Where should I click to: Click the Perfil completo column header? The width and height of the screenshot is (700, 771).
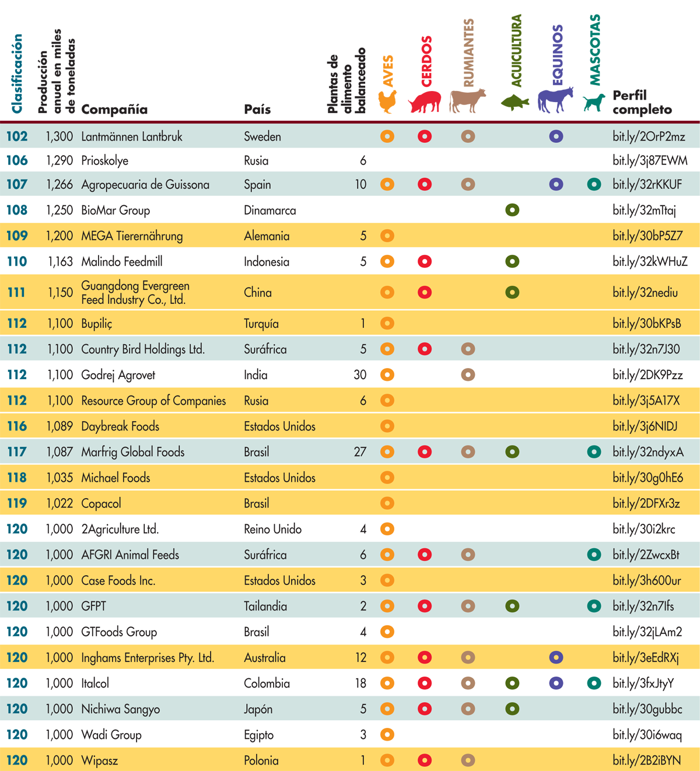642,102
